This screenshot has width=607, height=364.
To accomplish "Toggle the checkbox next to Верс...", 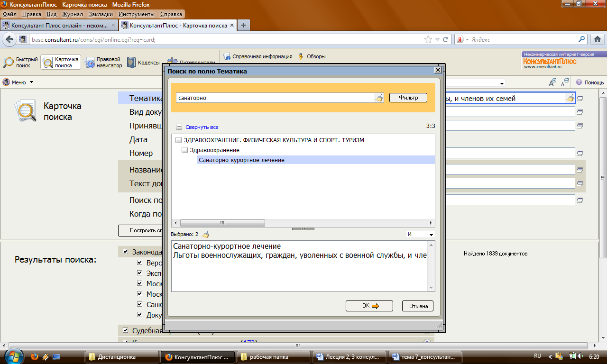I will 139,262.
